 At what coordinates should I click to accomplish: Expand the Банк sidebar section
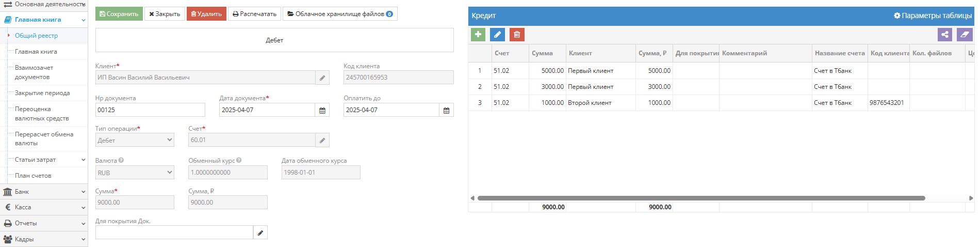point(44,192)
